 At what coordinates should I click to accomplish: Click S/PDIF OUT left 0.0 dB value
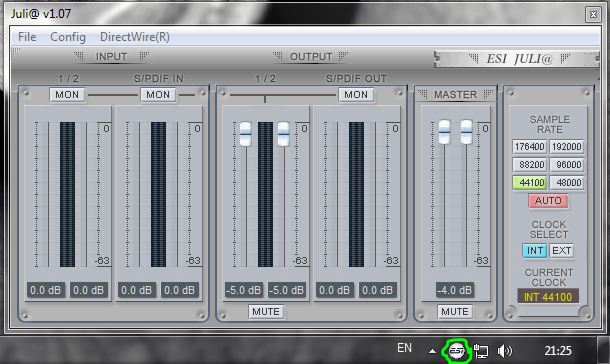coord(335,290)
